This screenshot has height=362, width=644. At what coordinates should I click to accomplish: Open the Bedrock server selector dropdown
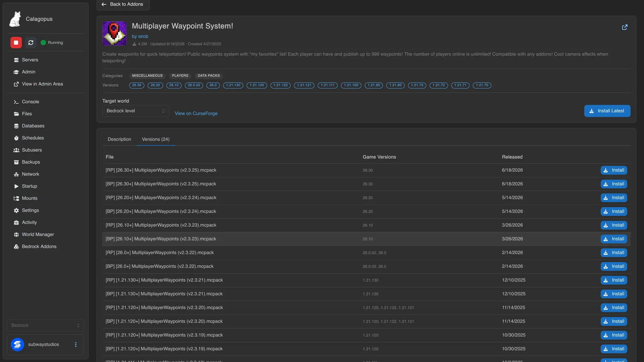pos(46,325)
